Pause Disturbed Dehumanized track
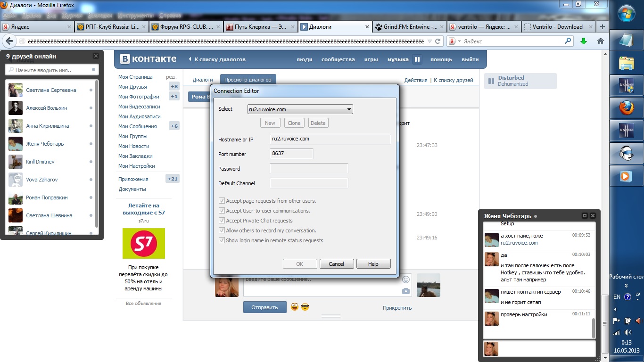The image size is (644, 362). tap(490, 81)
